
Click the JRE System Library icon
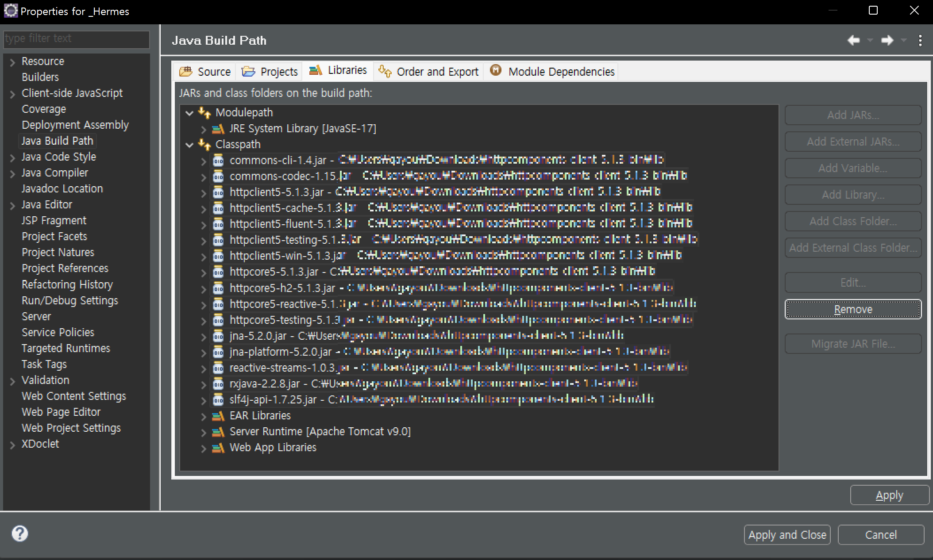(x=218, y=129)
